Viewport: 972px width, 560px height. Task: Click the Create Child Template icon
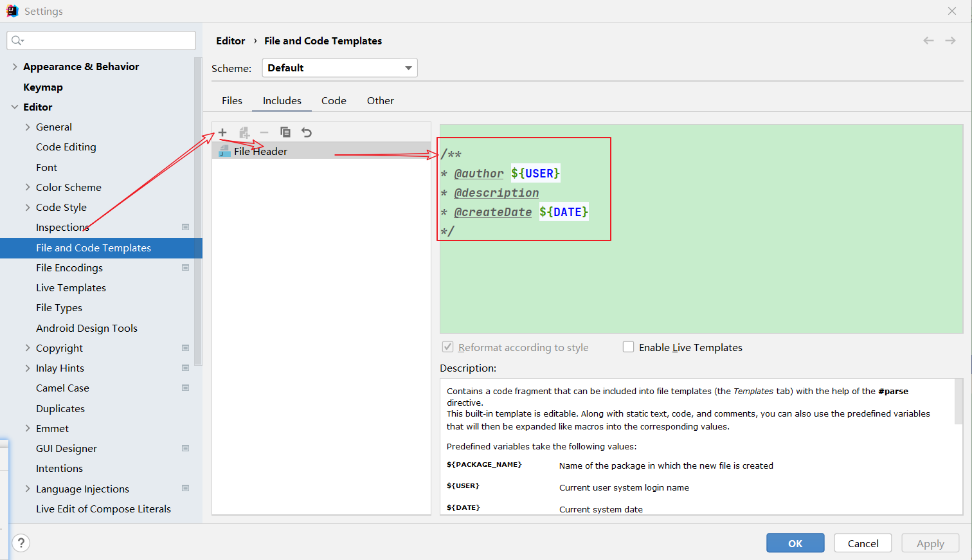point(244,132)
